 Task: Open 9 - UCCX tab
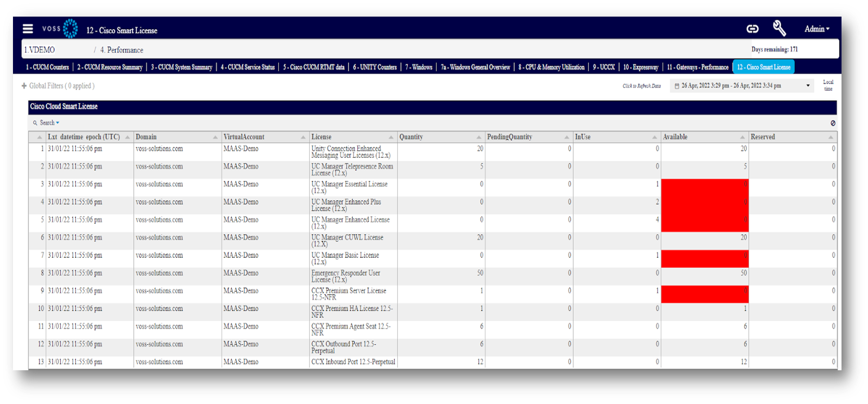(x=604, y=67)
